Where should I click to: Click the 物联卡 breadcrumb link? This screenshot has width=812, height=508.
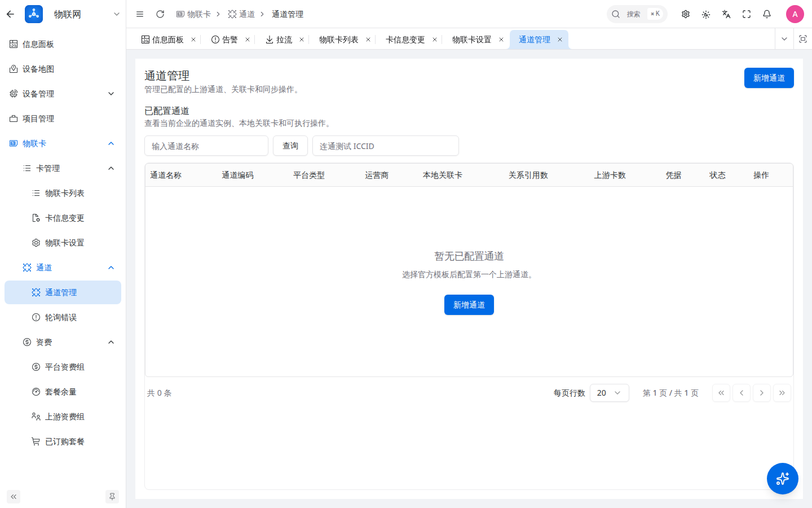[193, 14]
